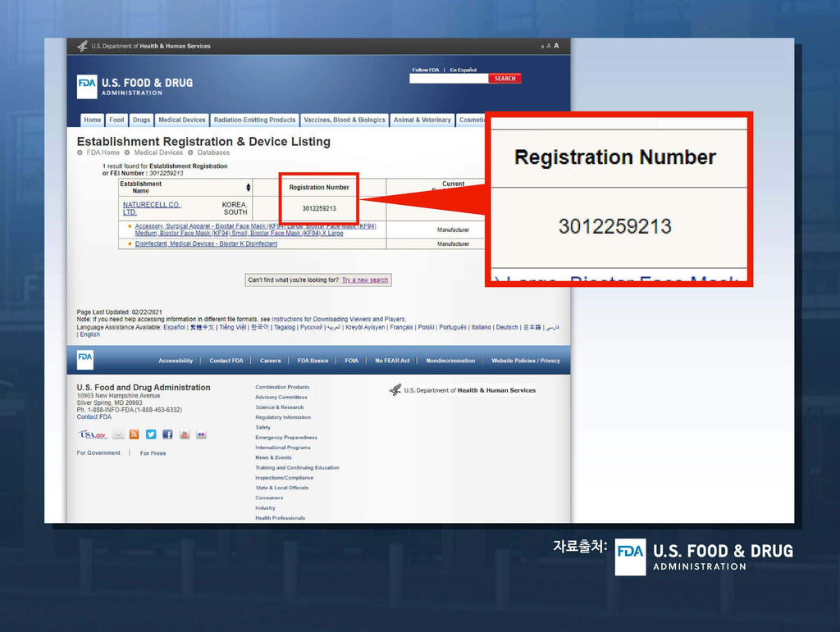The width and height of the screenshot is (840, 632).
Task: Open the orange RSS feed icon
Action: [x=135, y=434]
